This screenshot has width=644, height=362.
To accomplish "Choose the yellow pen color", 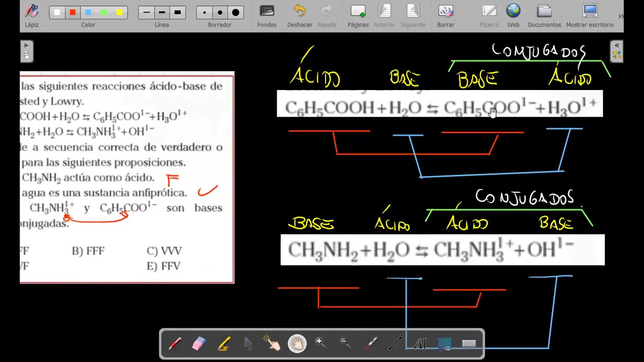I will click(x=119, y=12).
